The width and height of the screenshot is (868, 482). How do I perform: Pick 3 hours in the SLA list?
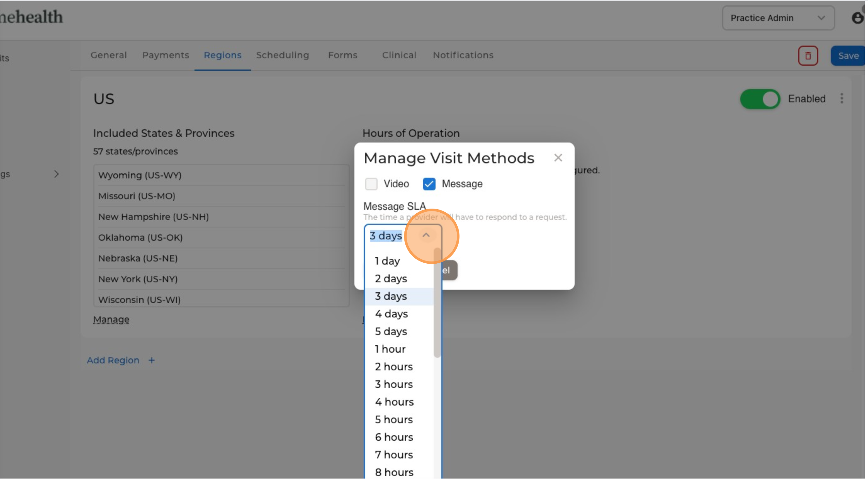[400, 385]
